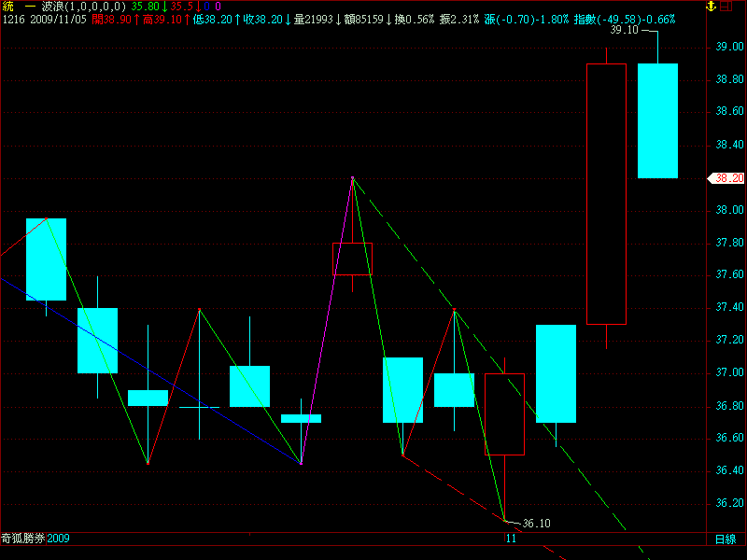Open the red window layout grid icon
747x560 pixels.
pyautogui.click(x=726, y=7)
